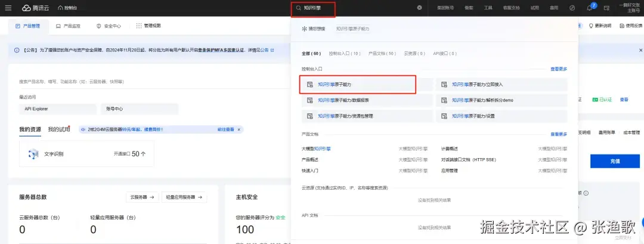Click the 轻量应用服务器 arrow button
This screenshot has height=244, width=644.
(x=184, y=197)
